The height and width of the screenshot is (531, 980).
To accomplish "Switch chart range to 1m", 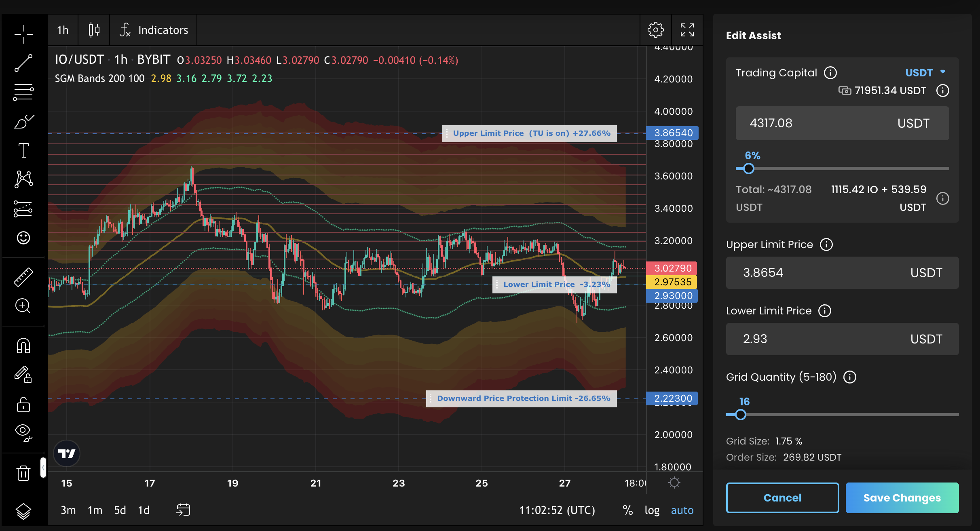I will (95, 510).
